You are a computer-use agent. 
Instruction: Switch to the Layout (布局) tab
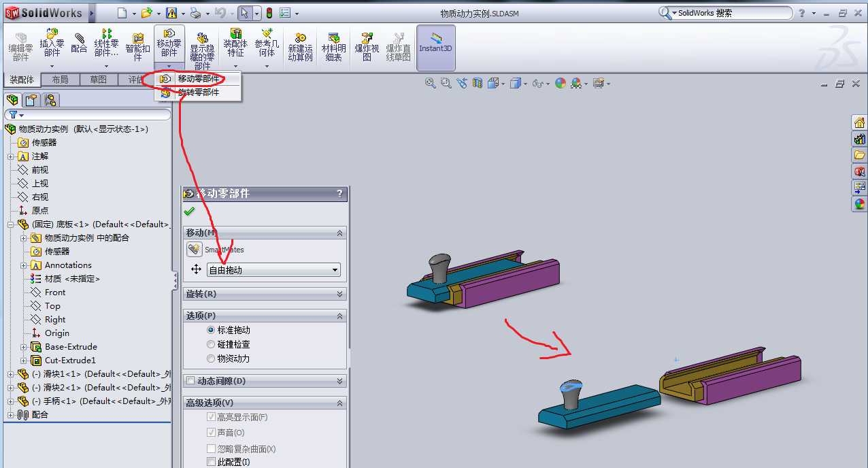[x=60, y=80]
